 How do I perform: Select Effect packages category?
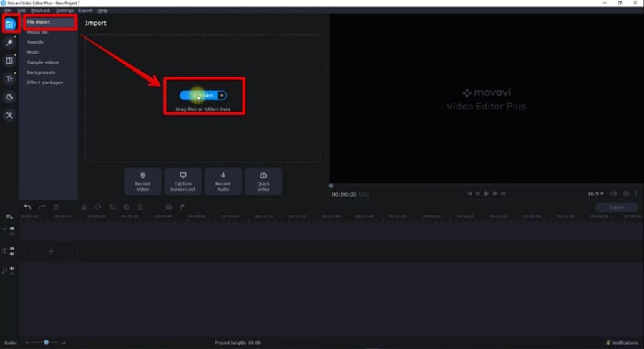tap(45, 82)
